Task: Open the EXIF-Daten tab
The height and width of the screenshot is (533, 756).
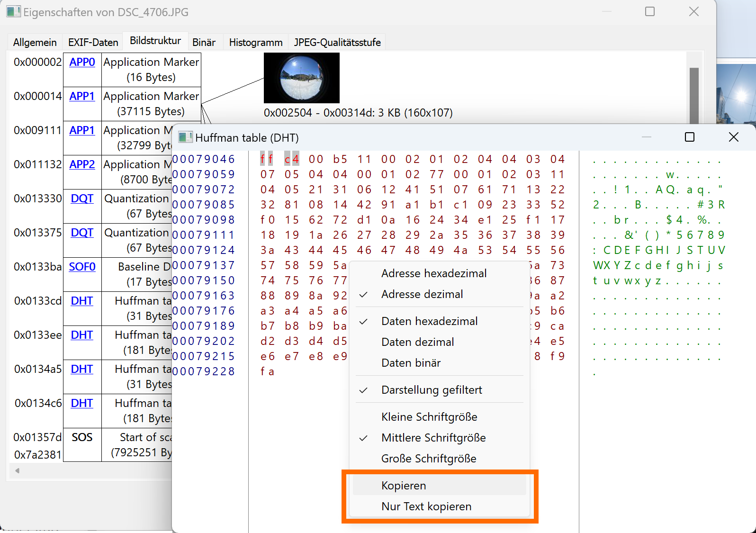Action: coord(93,42)
